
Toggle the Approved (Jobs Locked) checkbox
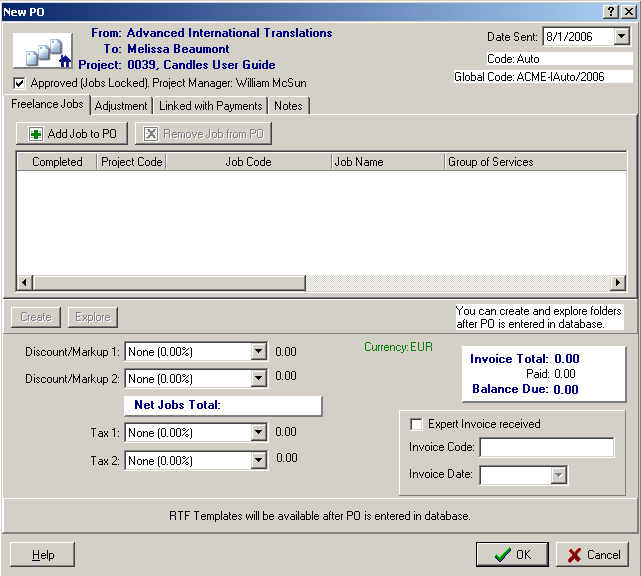click(x=20, y=83)
